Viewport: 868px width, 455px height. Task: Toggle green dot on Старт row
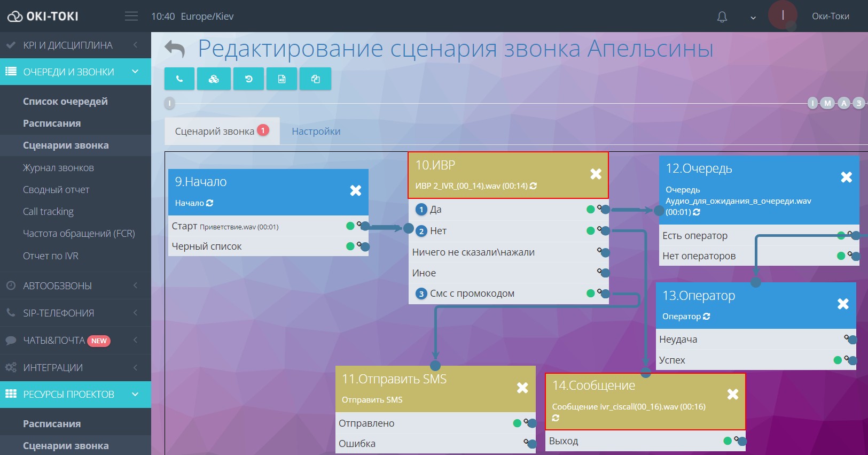pyautogui.click(x=350, y=226)
